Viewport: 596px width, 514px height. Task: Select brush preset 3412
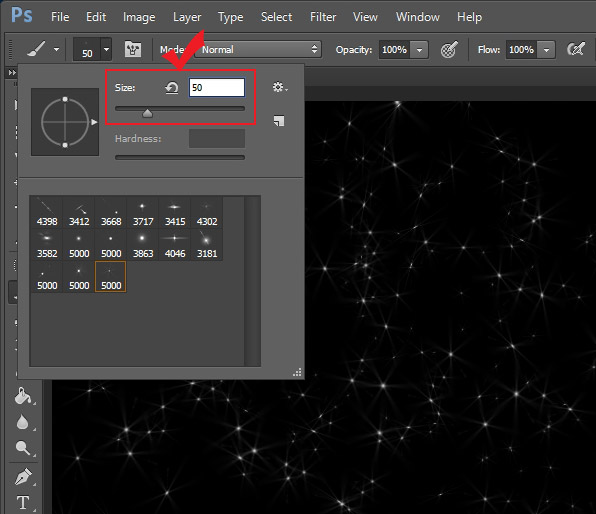point(79,213)
